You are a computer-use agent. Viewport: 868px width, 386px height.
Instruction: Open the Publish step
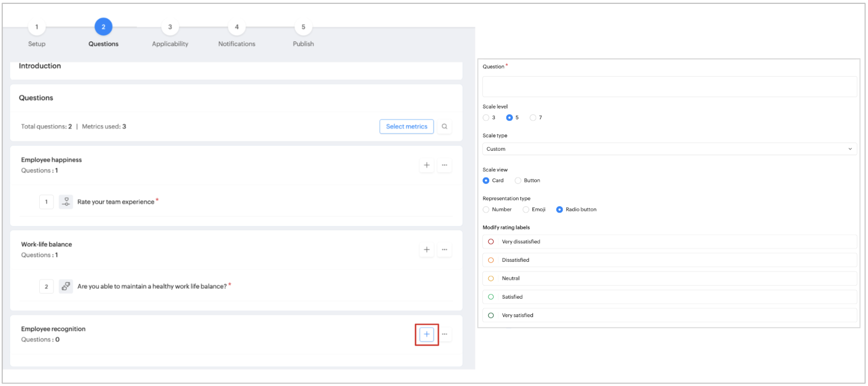303,27
